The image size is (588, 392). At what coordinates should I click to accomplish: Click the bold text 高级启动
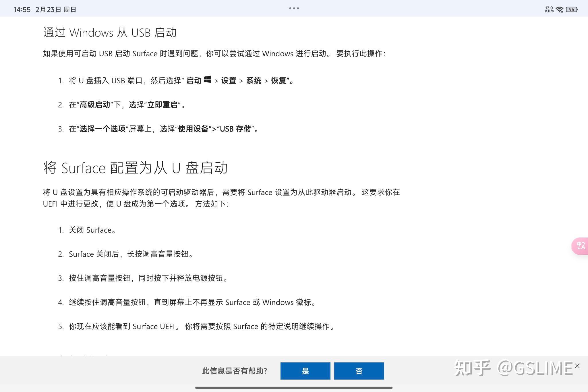[x=95, y=105]
